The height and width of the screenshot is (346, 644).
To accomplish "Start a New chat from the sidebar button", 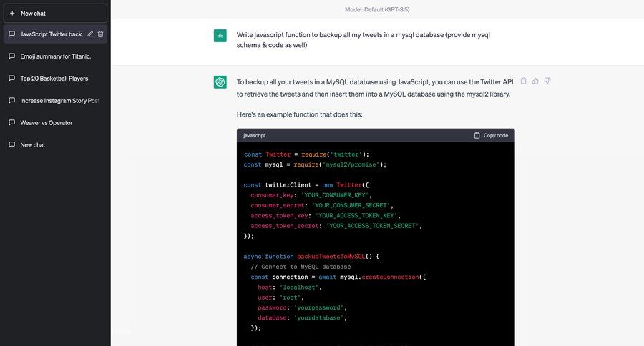I will pos(55,13).
